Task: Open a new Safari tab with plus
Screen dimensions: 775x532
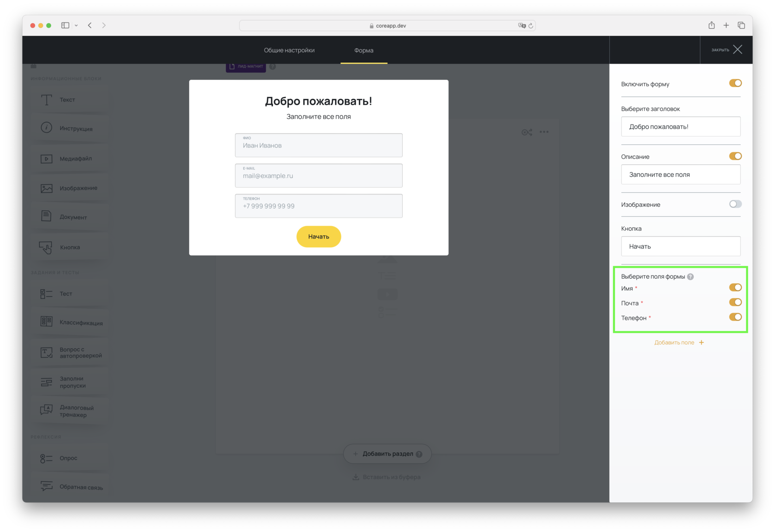Action: (x=726, y=25)
